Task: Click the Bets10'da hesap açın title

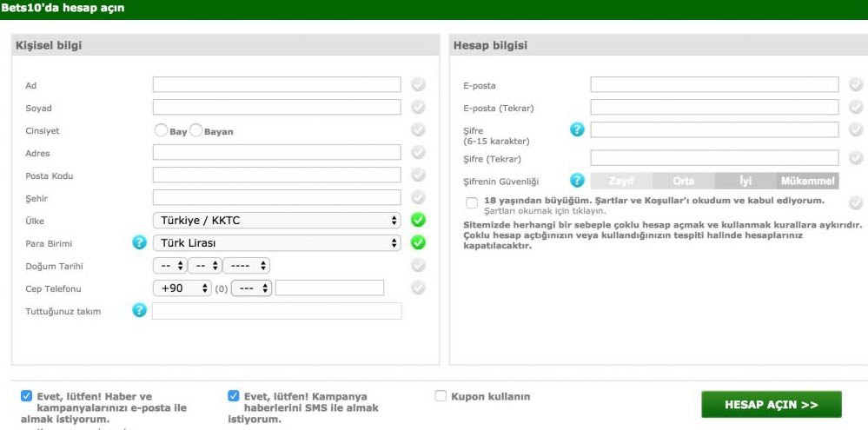Action: [63, 9]
